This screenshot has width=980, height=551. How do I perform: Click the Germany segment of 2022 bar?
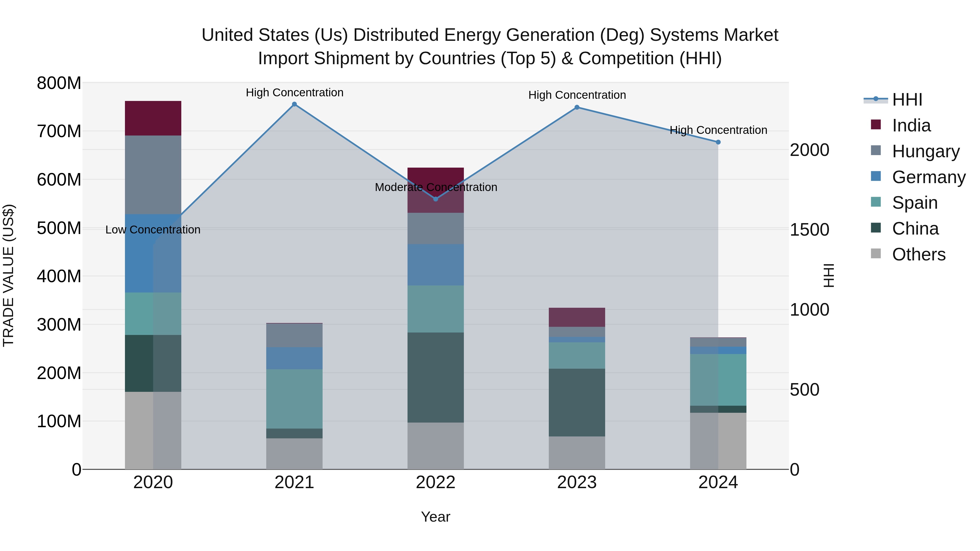point(436,265)
